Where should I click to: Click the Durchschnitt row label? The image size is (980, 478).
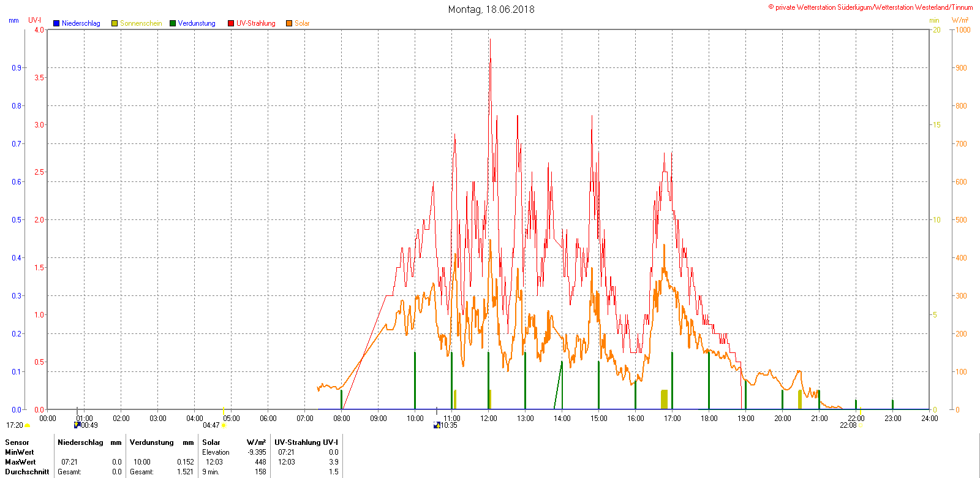pyautogui.click(x=27, y=472)
